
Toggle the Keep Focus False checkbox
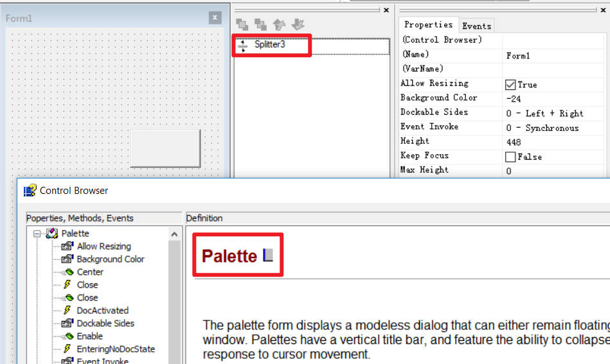click(510, 157)
